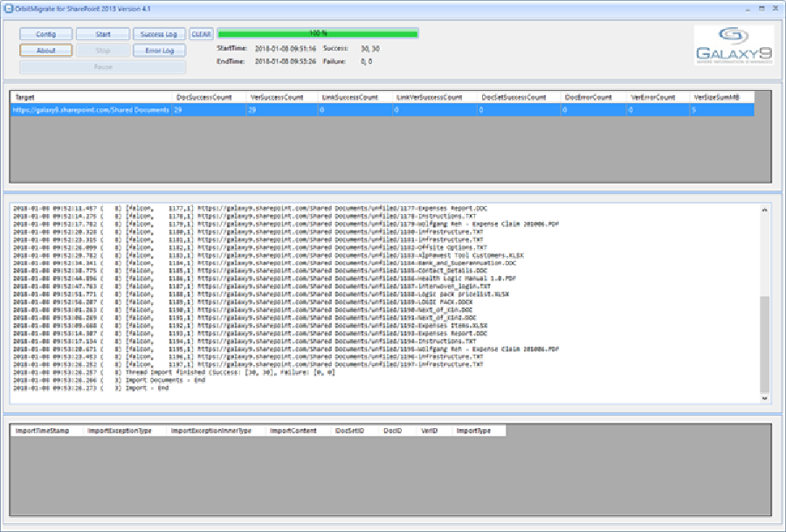Click the EndTime value 2018-01-08 09:53:26

(x=286, y=61)
